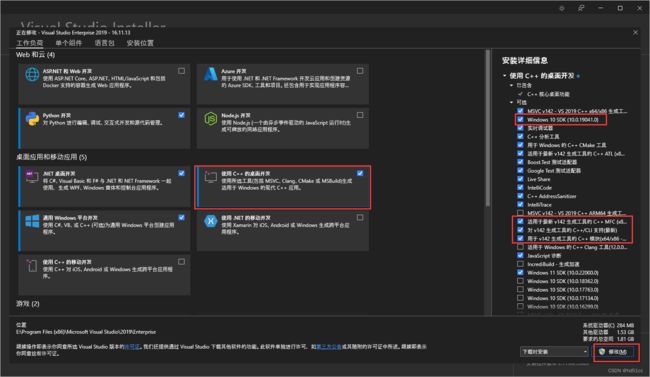Click the .NET desktop development icon
This screenshot has height=377, width=650.
[x=32, y=176]
